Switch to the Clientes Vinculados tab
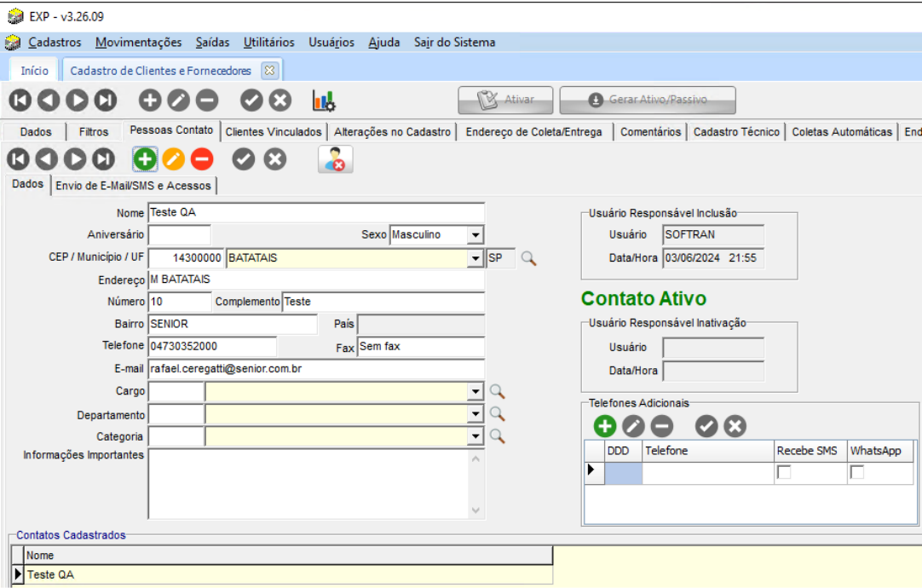 coord(274,132)
